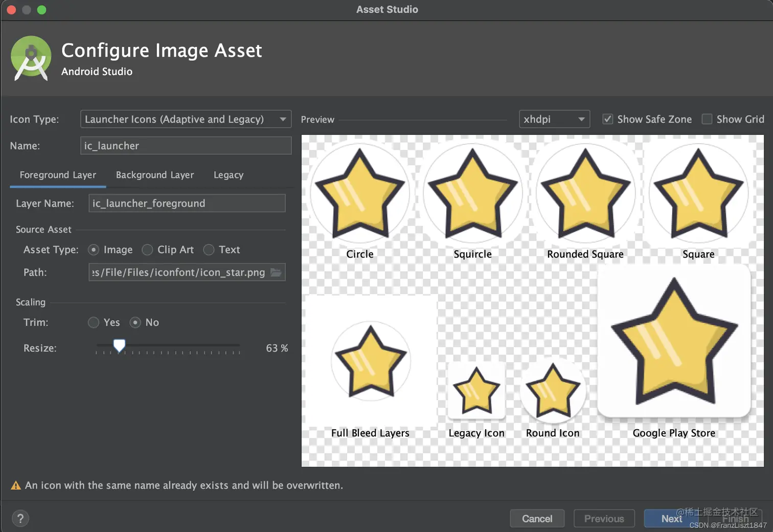Click the Preview section label
773x532 pixels.
pos(317,119)
